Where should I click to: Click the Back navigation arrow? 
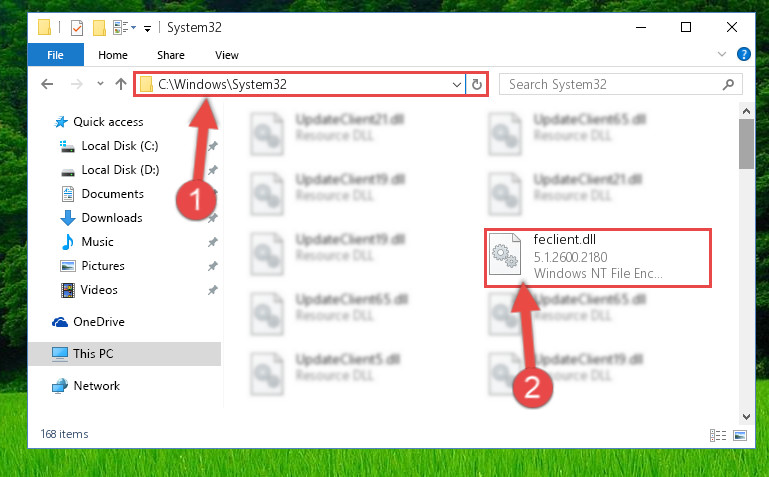tap(47, 84)
